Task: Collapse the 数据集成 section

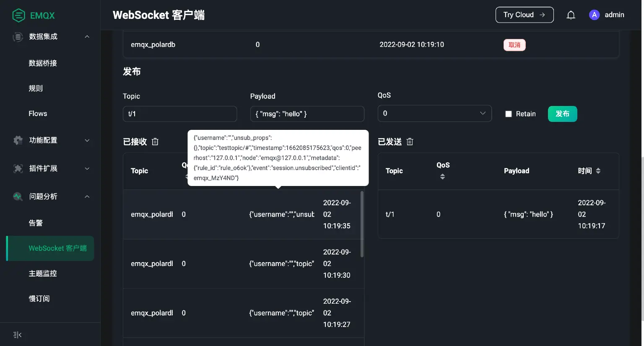Action: (x=87, y=36)
